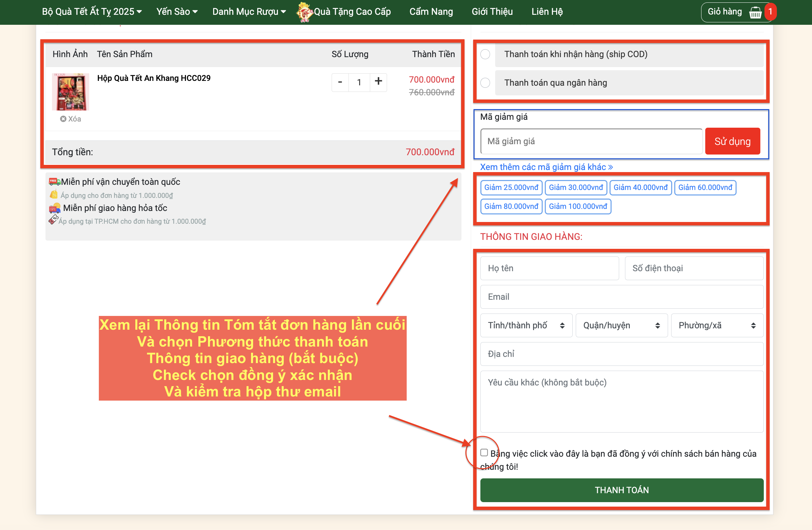The height and width of the screenshot is (530, 812).
Task: Apply the Giảm 25.000vnđ coupon
Action: (x=511, y=188)
